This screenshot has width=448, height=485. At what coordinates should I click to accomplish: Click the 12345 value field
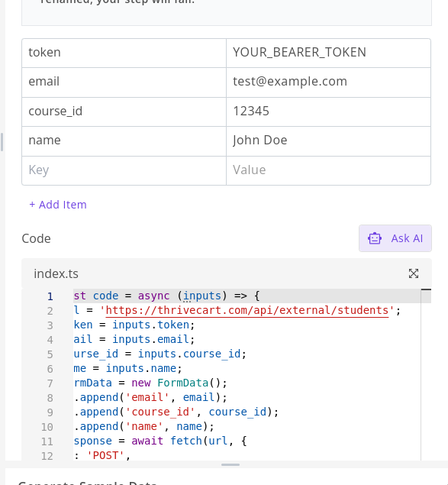[x=328, y=112]
